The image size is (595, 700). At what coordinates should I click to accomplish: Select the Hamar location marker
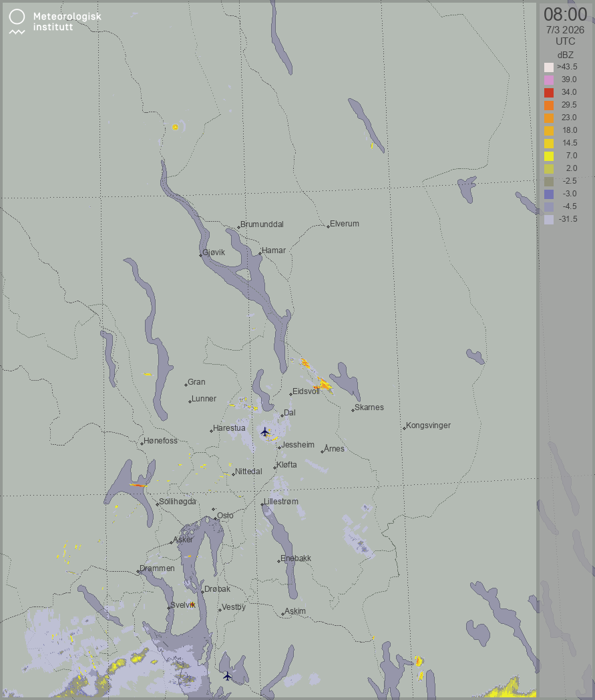click(x=260, y=254)
